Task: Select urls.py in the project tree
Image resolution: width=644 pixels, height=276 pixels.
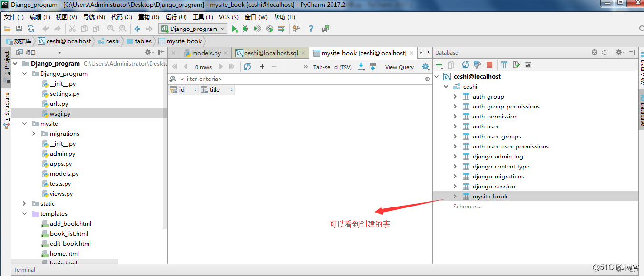Action: click(x=59, y=104)
